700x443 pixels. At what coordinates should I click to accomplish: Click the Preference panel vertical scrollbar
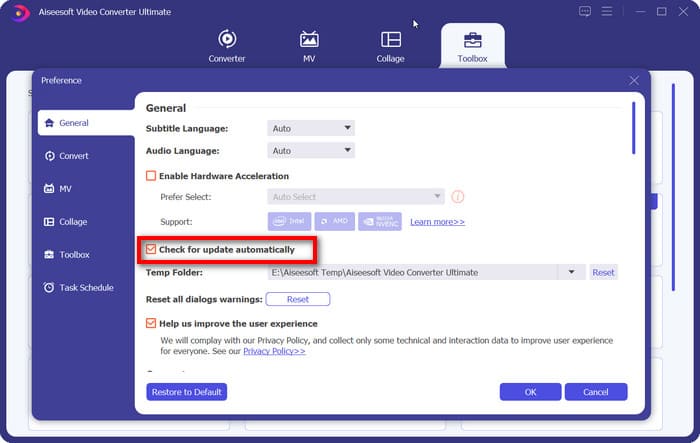(x=633, y=128)
